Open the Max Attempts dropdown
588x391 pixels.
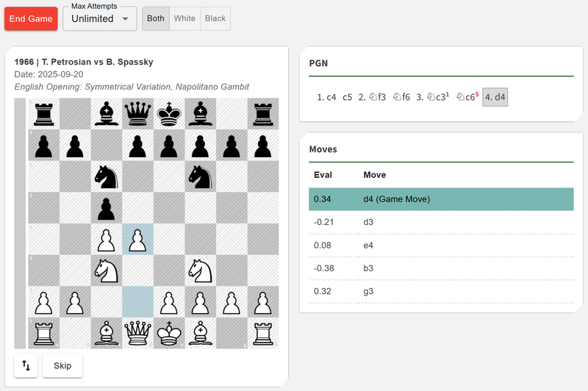click(99, 18)
